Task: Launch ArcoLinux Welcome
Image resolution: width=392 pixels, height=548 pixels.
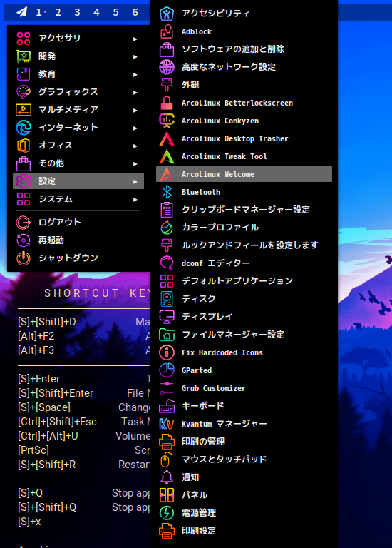Action: coord(244,174)
